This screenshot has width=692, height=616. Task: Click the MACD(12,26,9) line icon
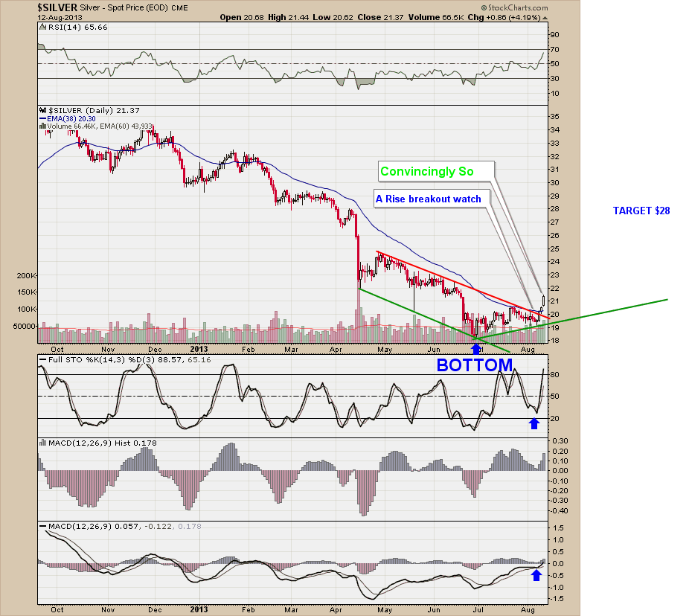pos(42,525)
